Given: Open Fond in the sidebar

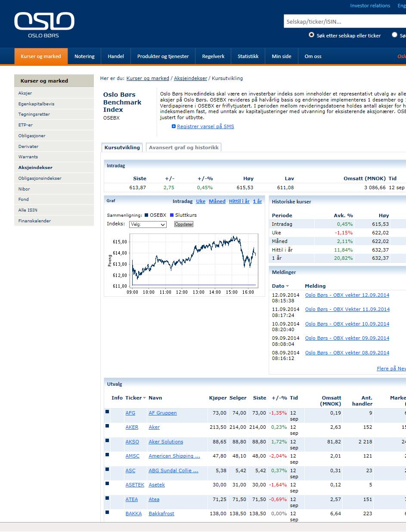Looking at the screenshot, I should coord(54,200).
